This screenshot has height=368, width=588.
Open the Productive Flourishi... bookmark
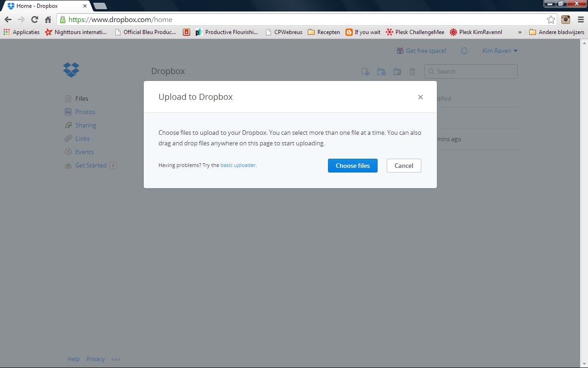click(227, 32)
